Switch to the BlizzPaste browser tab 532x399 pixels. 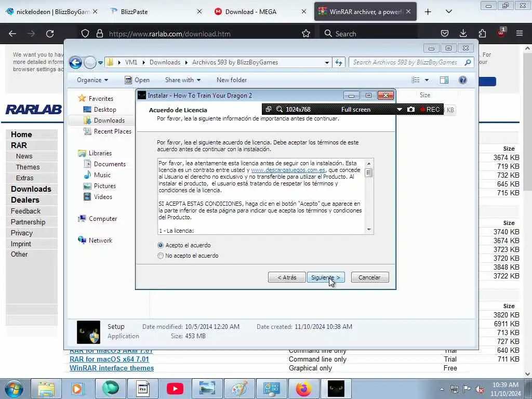[x=156, y=11]
